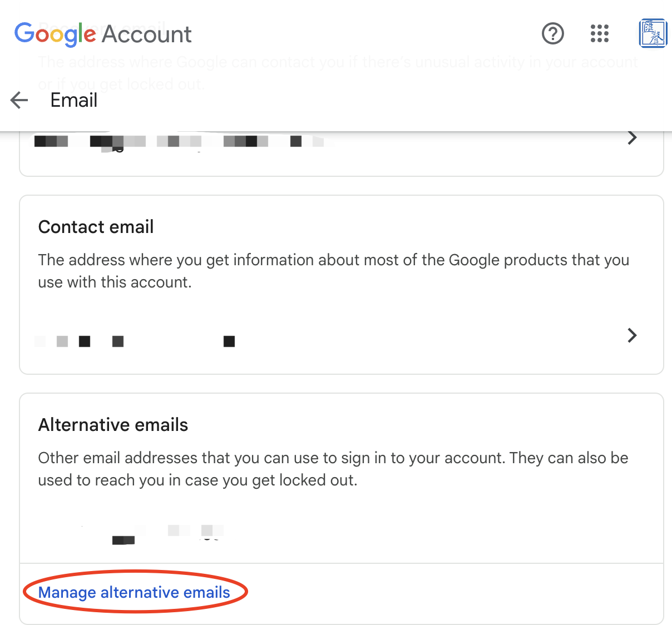Click the blurred address in top card
The width and height of the screenshot is (672, 625).
[178, 141]
